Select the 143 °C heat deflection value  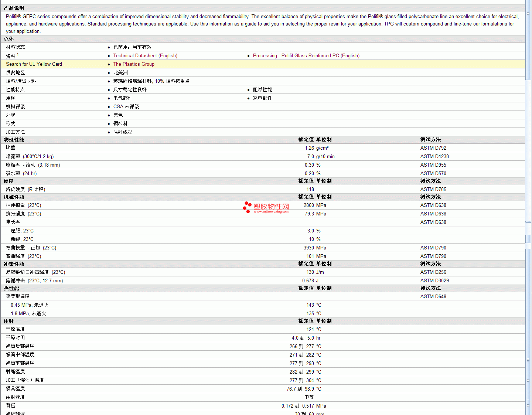coord(314,305)
